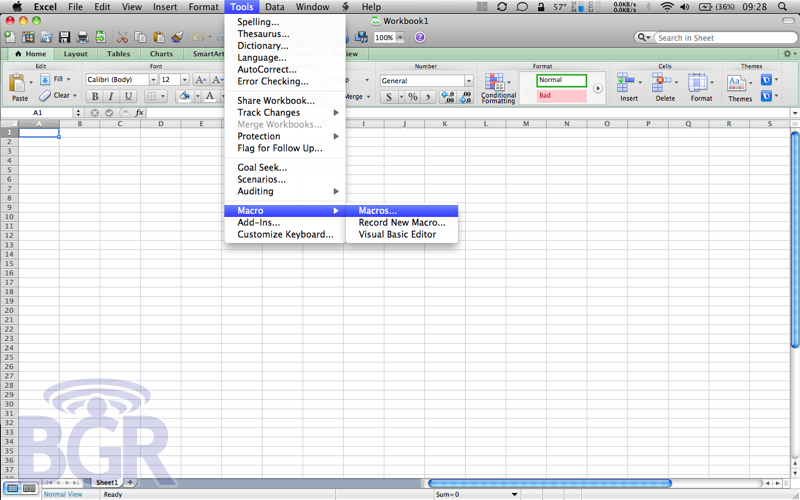Choose Customize Keyboard... menu item

[285, 235]
